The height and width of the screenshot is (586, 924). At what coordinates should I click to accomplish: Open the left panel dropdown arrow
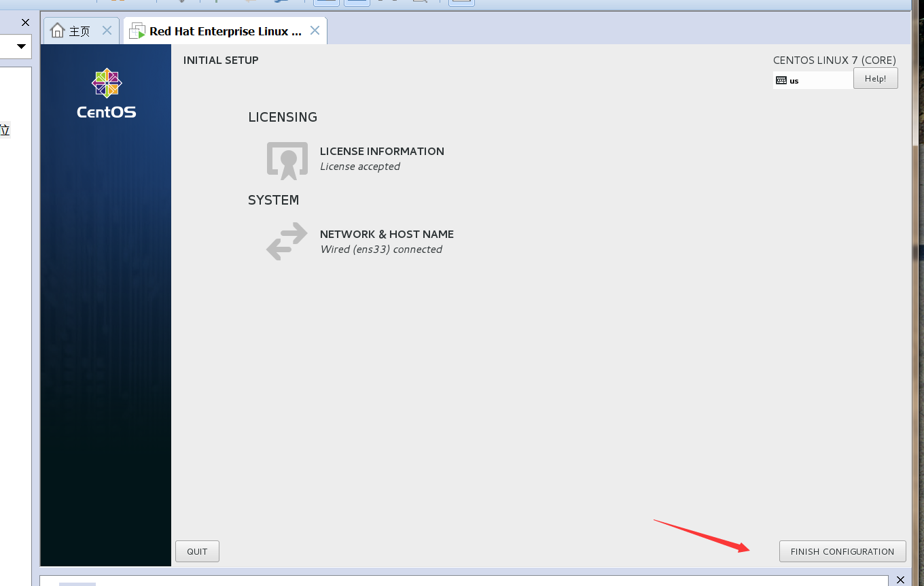tap(21, 46)
